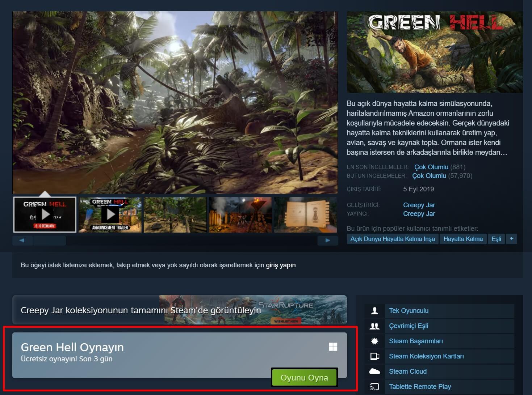Click the 'giriş yapın' sign-in link
The height and width of the screenshot is (395, 532).
point(281,265)
